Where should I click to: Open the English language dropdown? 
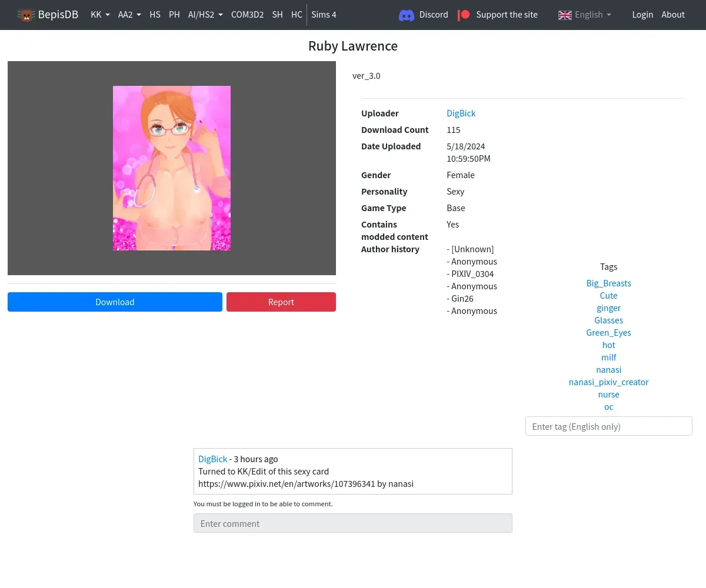point(592,15)
